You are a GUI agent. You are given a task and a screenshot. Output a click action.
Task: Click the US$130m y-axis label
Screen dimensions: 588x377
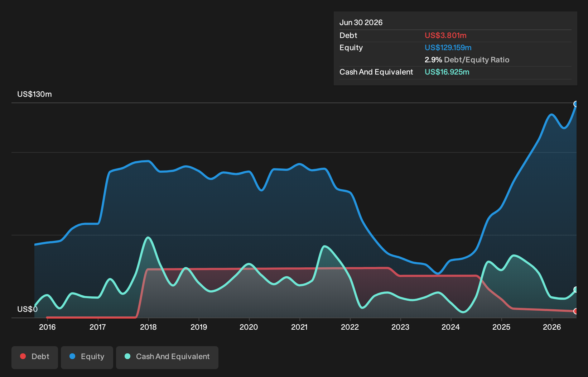click(x=35, y=94)
